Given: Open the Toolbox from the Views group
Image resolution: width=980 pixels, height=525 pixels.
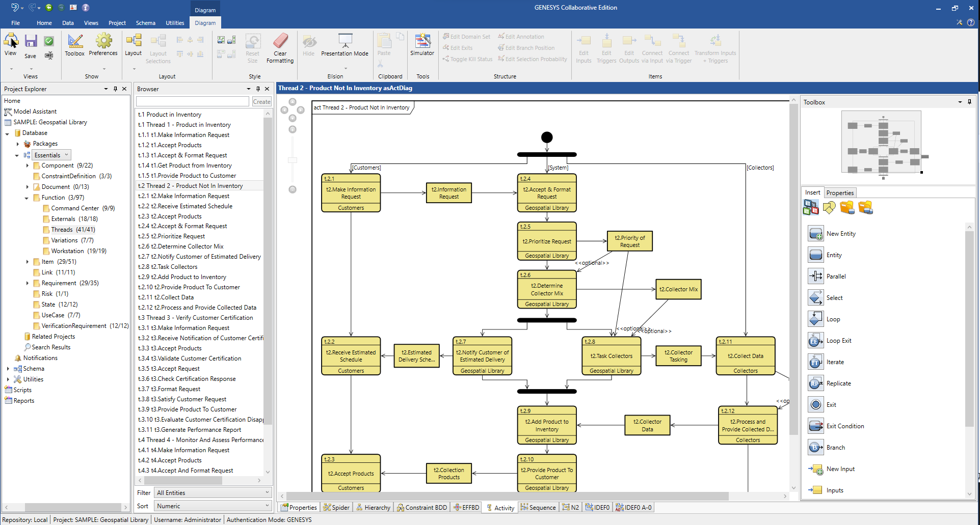Looking at the screenshot, I should click(x=74, y=45).
